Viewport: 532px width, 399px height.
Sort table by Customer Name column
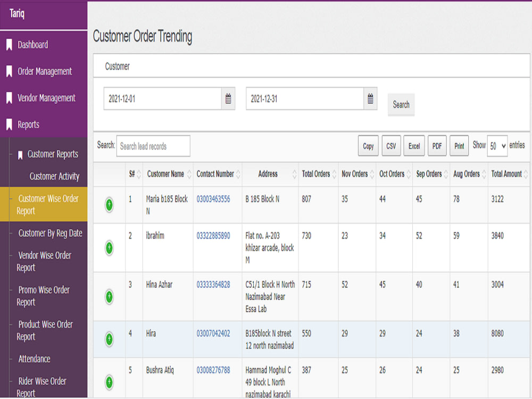click(x=168, y=174)
